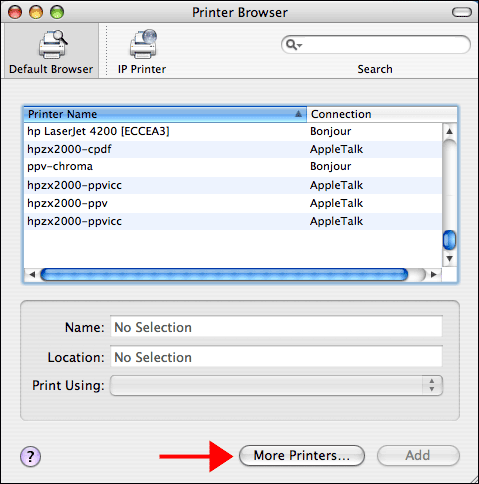Switch to the IP Printer icon
This screenshot has height=484, width=479.
pos(143,44)
